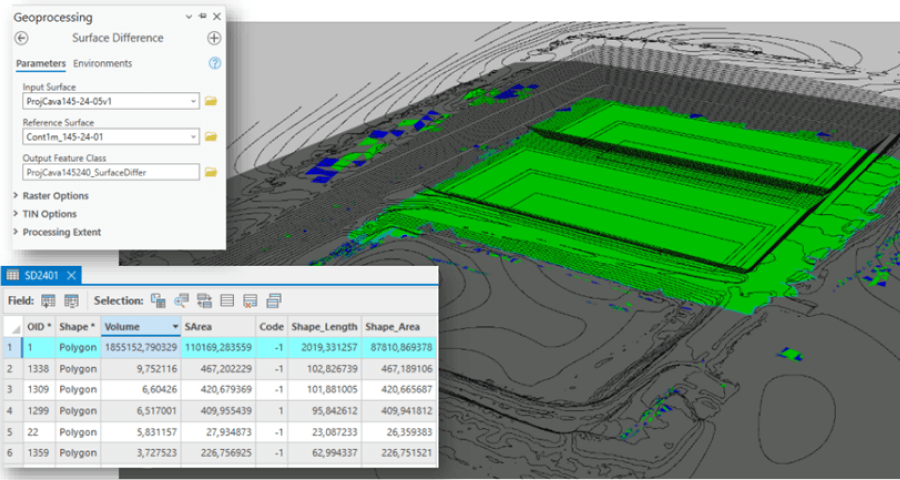Click the Delete Selection icon

pyautogui.click(x=250, y=300)
